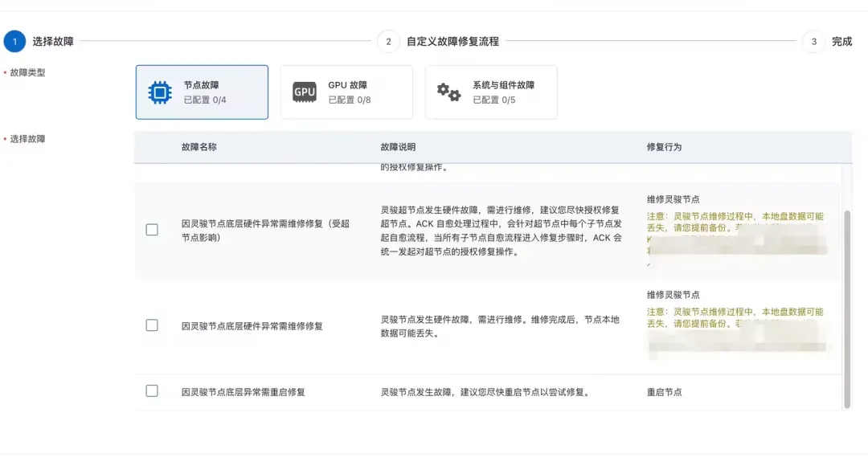
Task: Click the 完成 step label
Action: click(x=842, y=42)
